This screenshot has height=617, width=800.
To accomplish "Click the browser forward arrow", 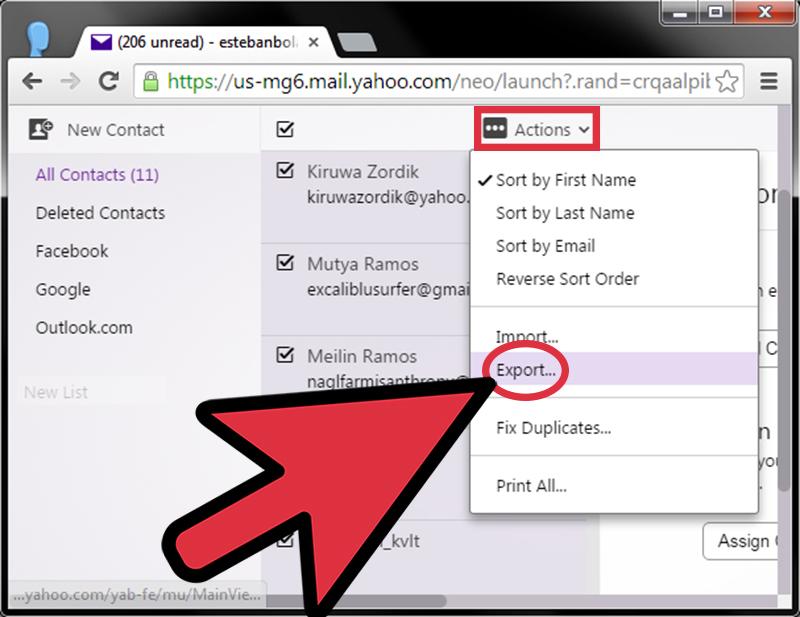I will pyautogui.click(x=70, y=81).
